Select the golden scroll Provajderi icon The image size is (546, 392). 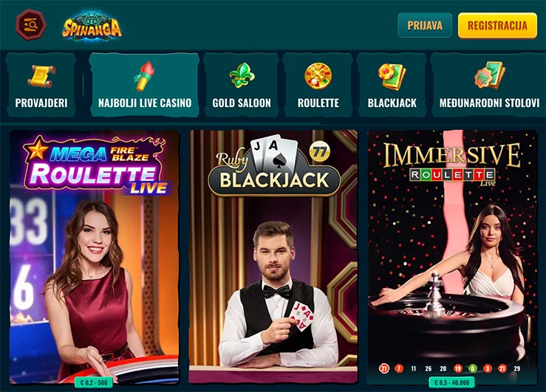(41, 75)
